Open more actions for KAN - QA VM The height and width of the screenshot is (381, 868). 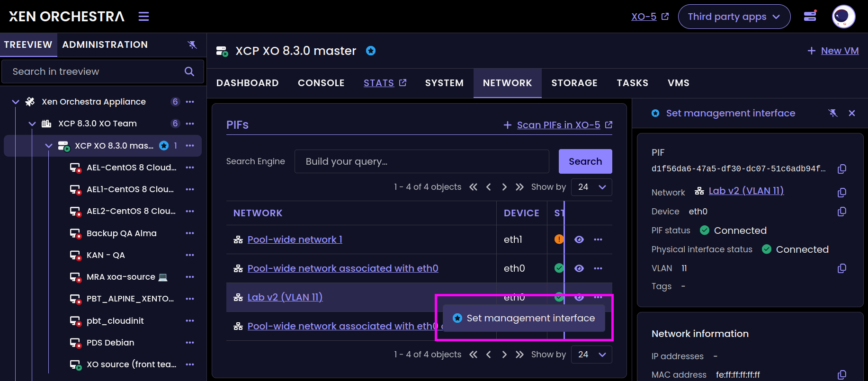pos(190,255)
